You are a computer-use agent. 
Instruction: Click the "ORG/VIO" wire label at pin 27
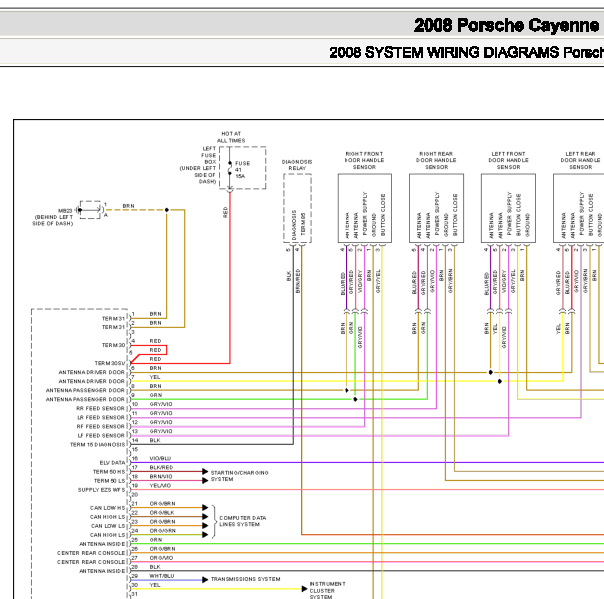[x=161, y=558]
